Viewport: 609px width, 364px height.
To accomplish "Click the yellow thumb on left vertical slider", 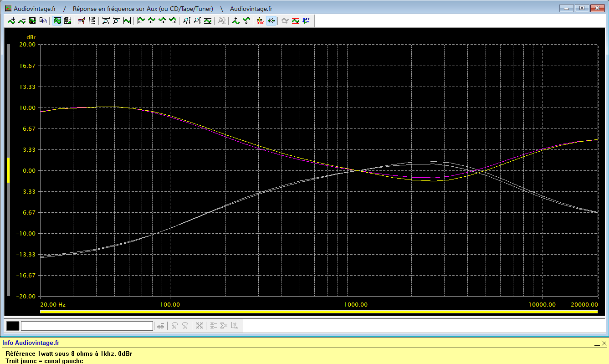I will click(8, 170).
